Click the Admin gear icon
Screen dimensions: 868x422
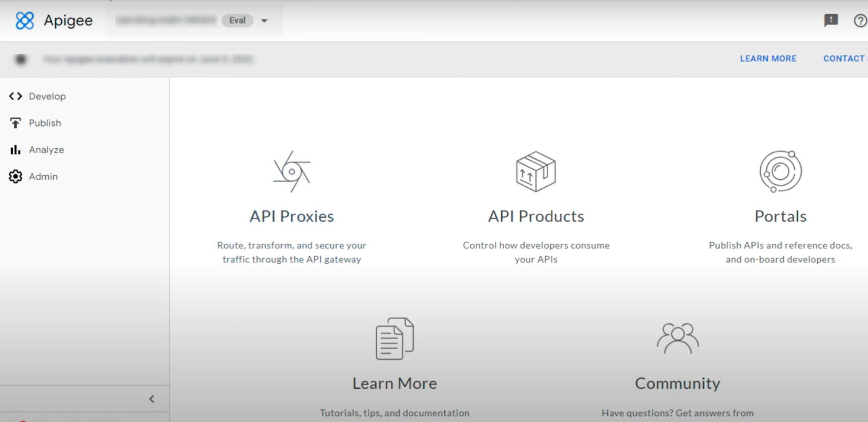(15, 176)
